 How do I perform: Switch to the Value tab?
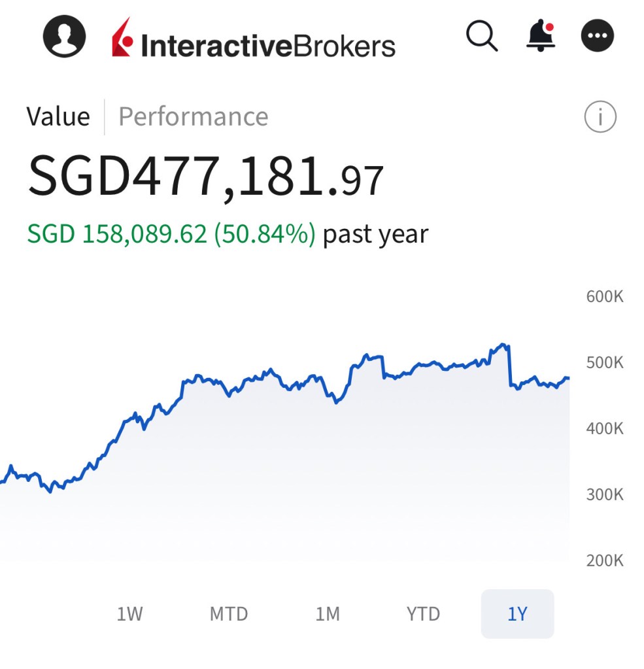pyautogui.click(x=58, y=117)
